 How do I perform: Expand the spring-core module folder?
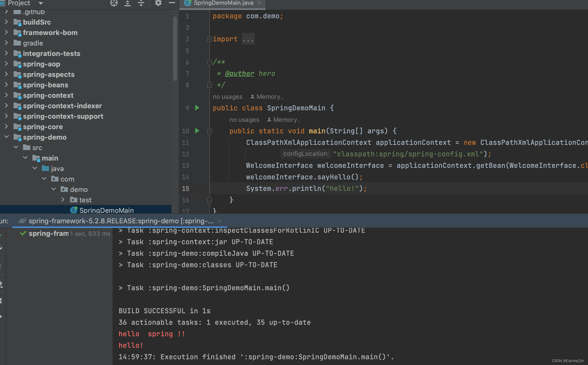point(7,127)
